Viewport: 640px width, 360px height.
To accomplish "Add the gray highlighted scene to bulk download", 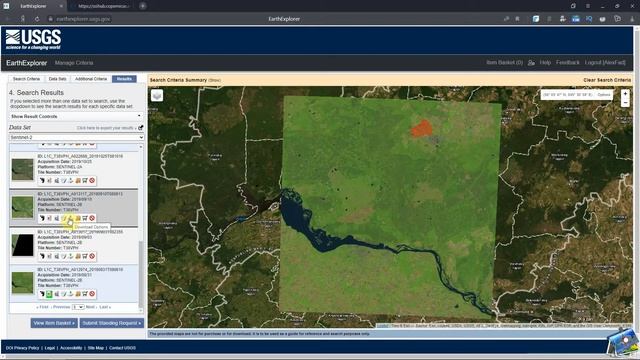I will pyautogui.click(x=78, y=218).
